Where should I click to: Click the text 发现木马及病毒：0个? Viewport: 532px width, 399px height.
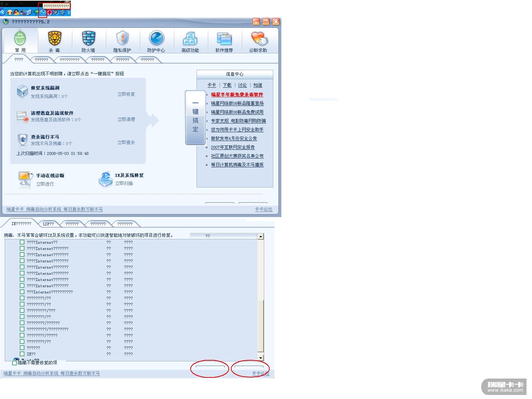click(x=52, y=144)
